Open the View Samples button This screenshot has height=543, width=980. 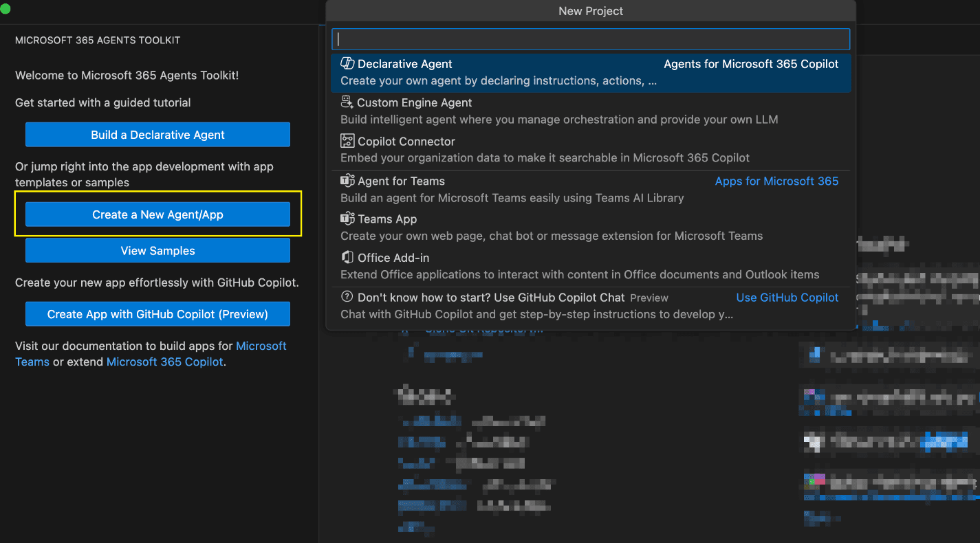(x=157, y=251)
